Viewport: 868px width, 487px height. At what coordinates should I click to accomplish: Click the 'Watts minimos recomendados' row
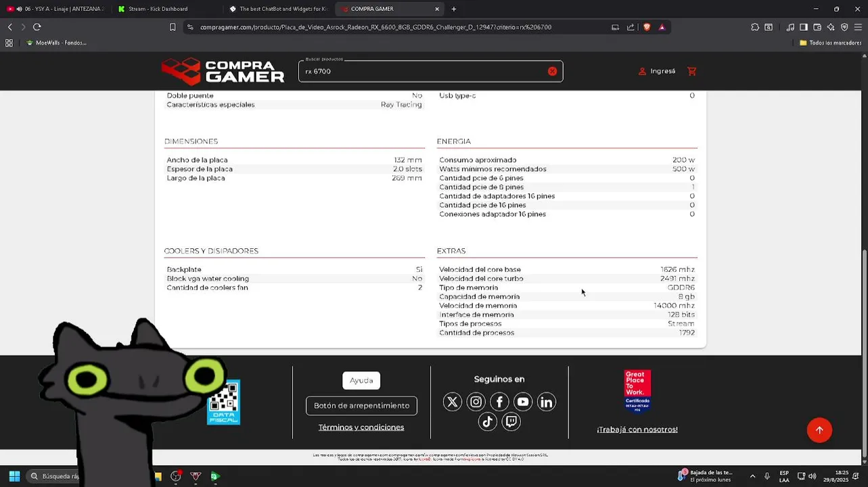click(x=567, y=169)
